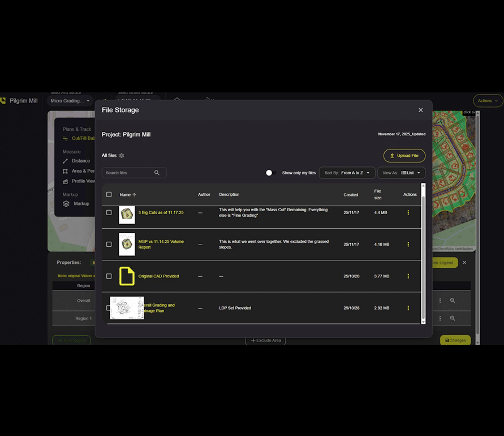Open the Cut/Fill Balance tool
Image resolution: width=504 pixels, height=436 pixels.
(x=79, y=136)
